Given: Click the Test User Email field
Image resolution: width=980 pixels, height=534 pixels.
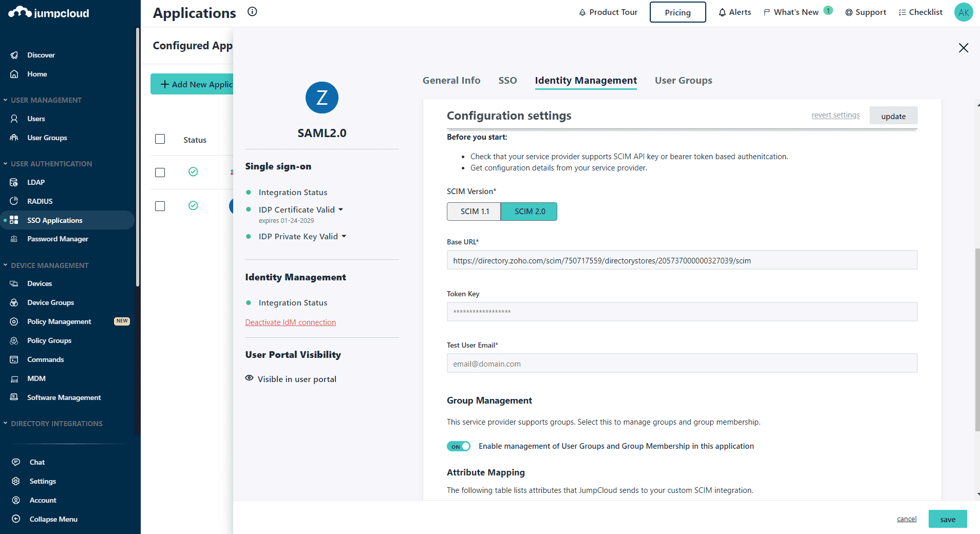Looking at the screenshot, I should point(682,364).
